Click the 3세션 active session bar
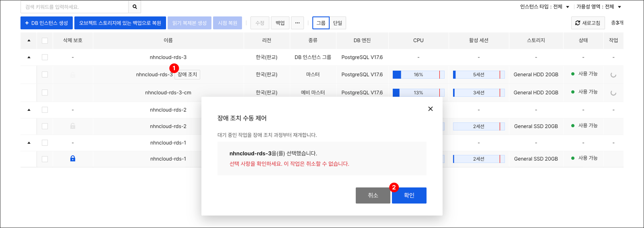 point(479,93)
